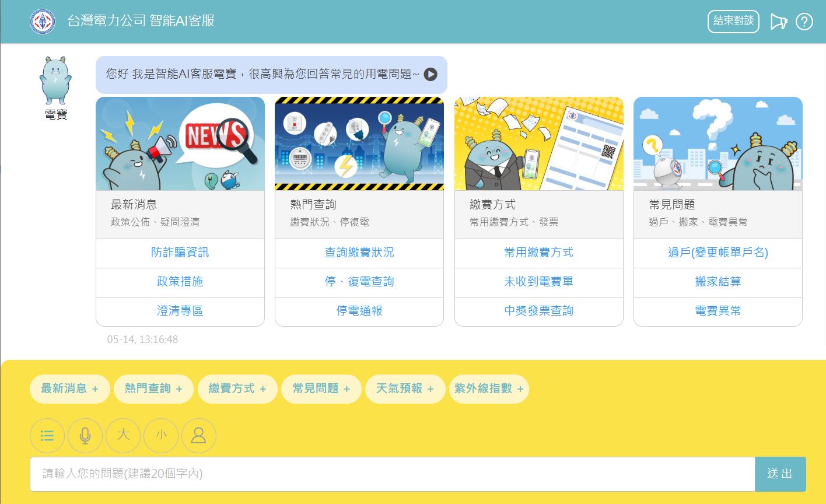Open the 停電通報 link
This screenshot has width=826, height=504.
tap(359, 311)
